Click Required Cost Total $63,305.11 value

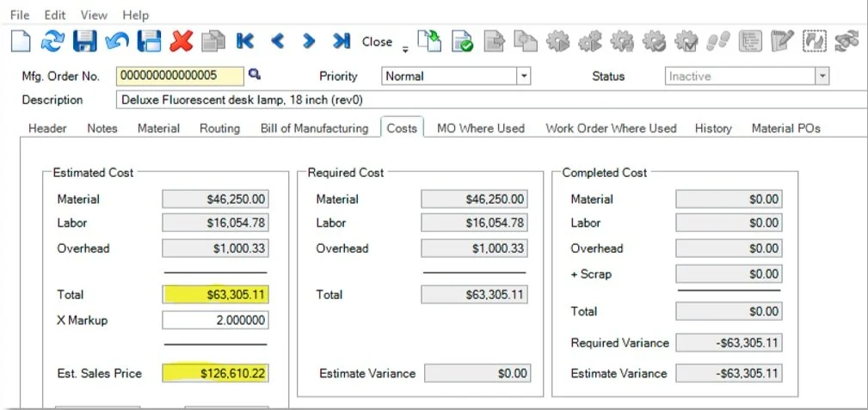(474, 295)
